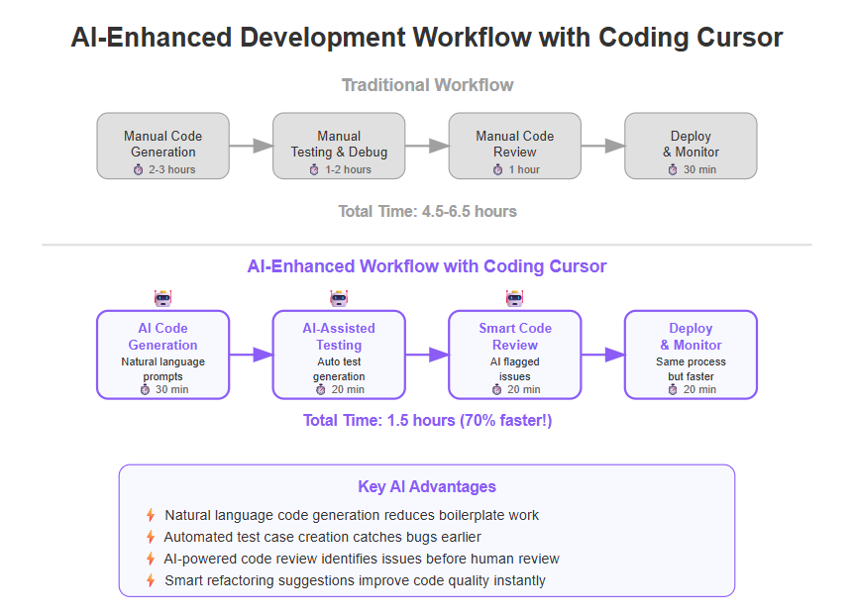Click lightning bolt beside Automated test case creation

151,537
